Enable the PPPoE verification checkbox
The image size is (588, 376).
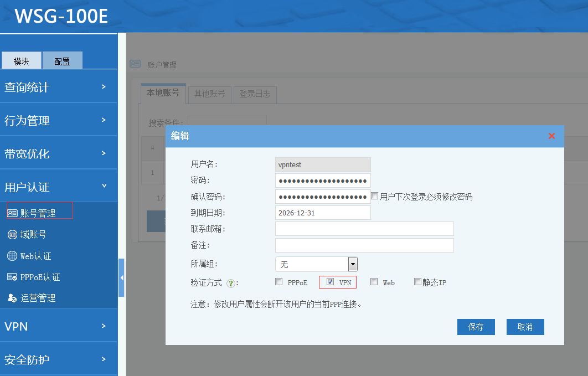279,282
